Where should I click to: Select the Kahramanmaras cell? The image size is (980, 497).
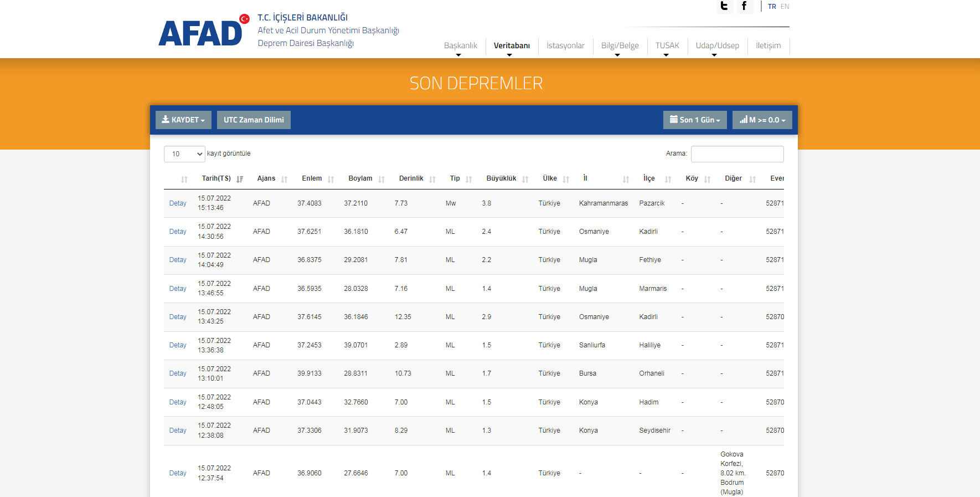point(604,203)
